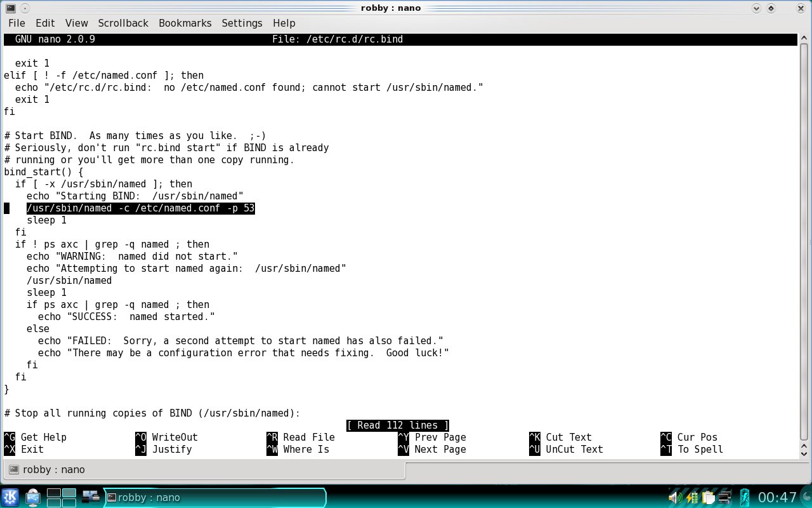Click the panel icon beside the pager

[91, 495]
